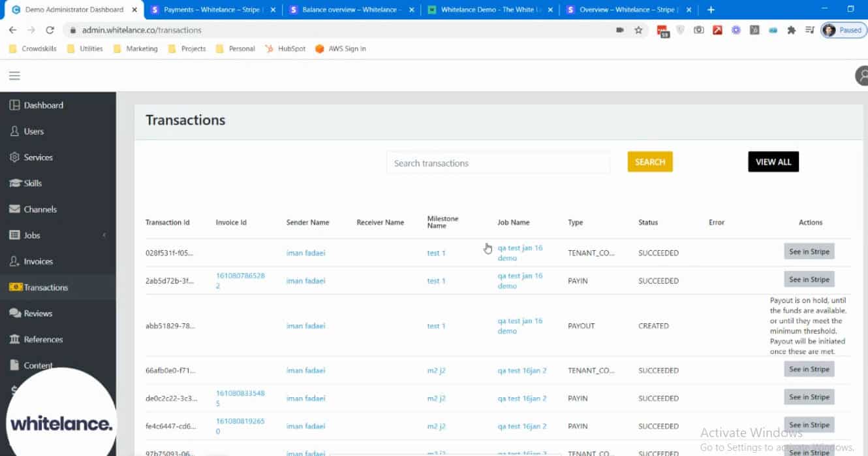Click the Content document icon
The image size is (868, 456).
(x=14, y=365)
